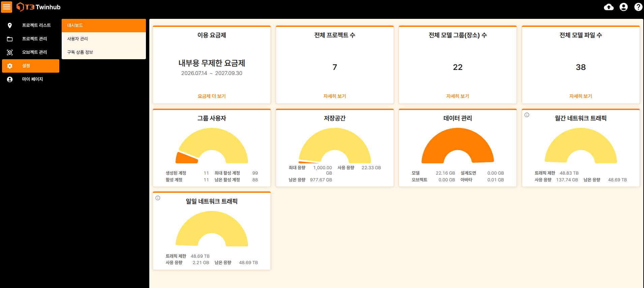644x288 pixels.
Task: Click info icon on 일일 네트워크 트래픽 card
Action: tap(158, 198)
